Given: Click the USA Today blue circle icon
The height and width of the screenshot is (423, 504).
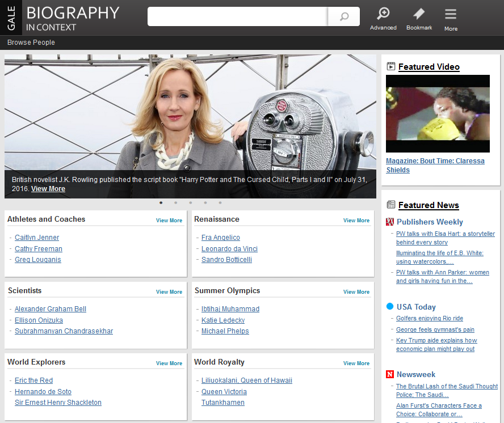Looking at the screenshot, I should coord(390,307).
